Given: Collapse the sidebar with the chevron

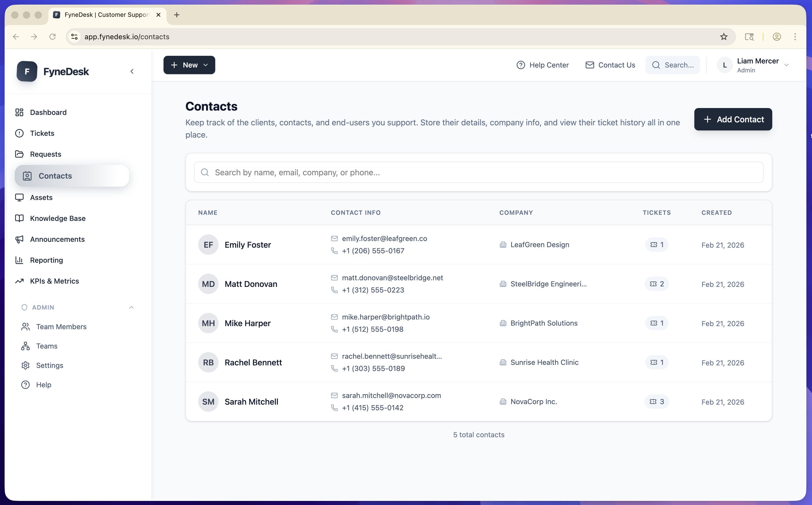Looking at the screenshot, I should pyautogui.click(x=132, y=71).
